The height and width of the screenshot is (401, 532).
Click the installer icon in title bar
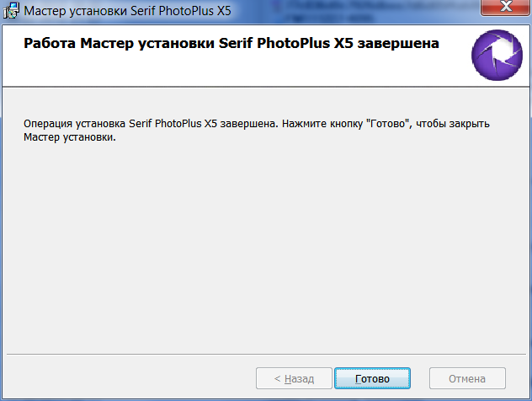click(11, 10)
